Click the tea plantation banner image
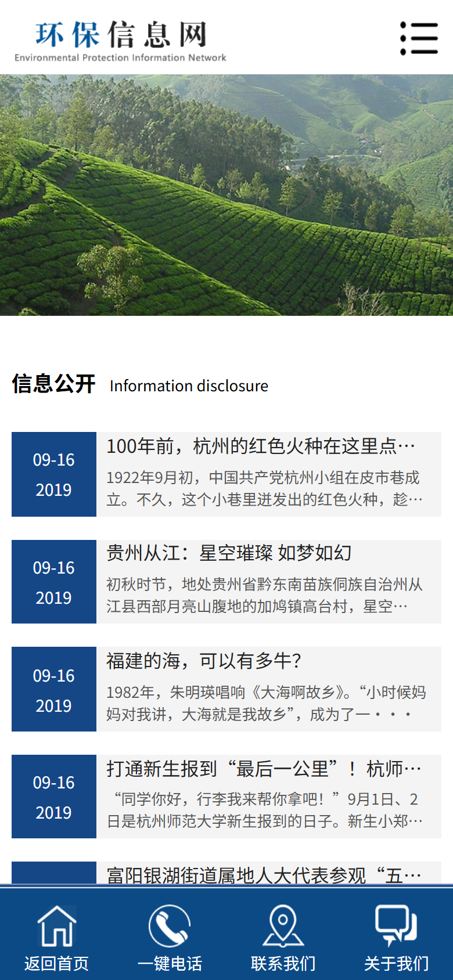Image resolution: width=453 pixels, height=980 pixels. click(227, 195)
